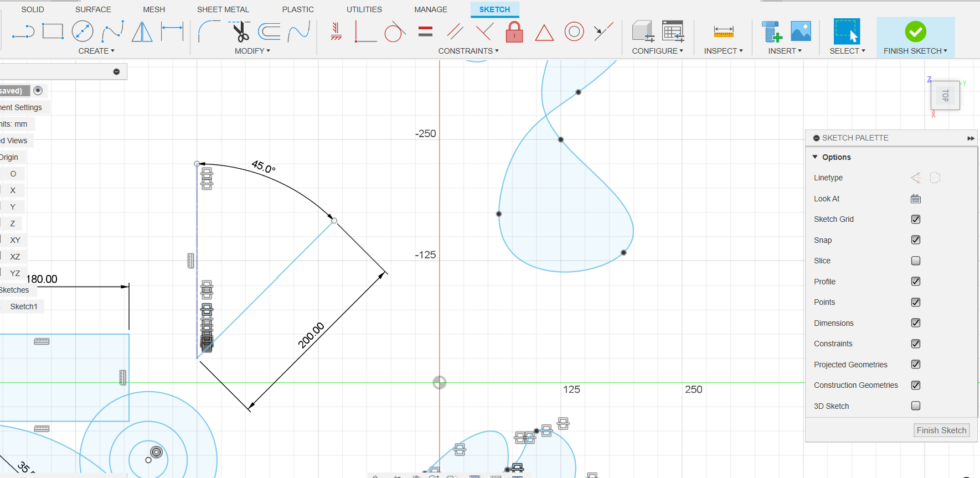The height and width of the screenshot is (478, 980).
Task: Click the Finish Sketch button in palette
Action: click(x=942, y=430)
